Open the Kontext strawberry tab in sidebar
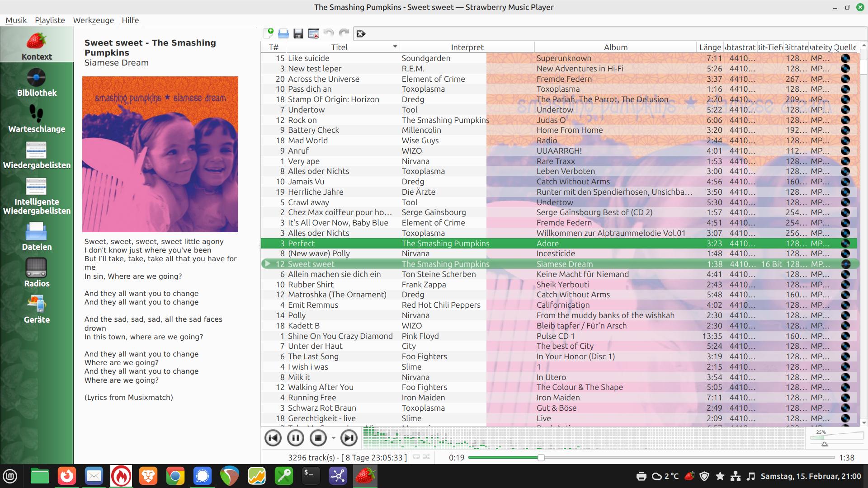868x488 pixels. tap(37, 45)
